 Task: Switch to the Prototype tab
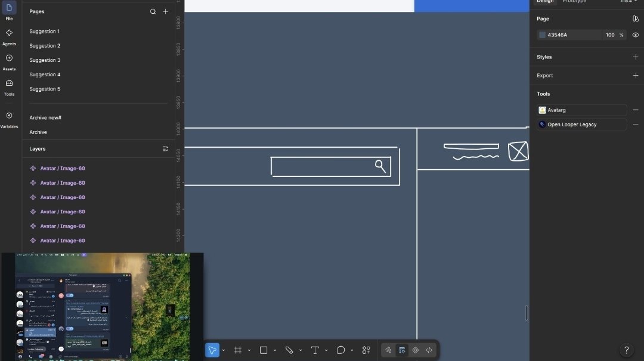click(574, 1)
